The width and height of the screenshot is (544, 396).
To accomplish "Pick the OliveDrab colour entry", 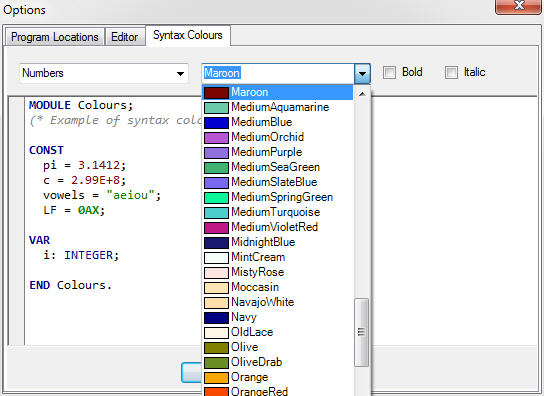I will 278,362.
